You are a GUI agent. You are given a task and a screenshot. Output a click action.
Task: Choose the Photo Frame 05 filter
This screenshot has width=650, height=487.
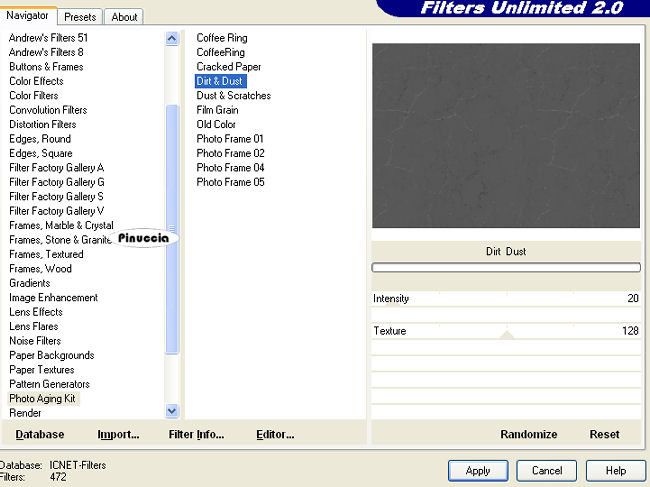pos(230,182)
